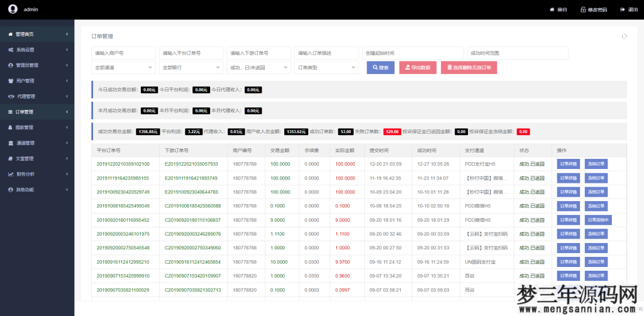Click 订单冻结中 button in the 9.0000 row
This screenshot has width=644, height=316.
pyautogui.click(x=597, y=220)
